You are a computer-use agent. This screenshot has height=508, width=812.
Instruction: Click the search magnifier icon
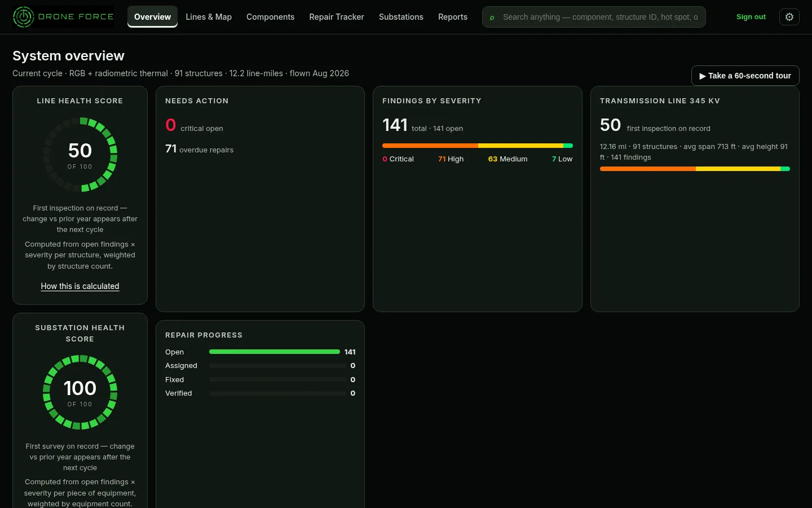[x=492, y=17]
